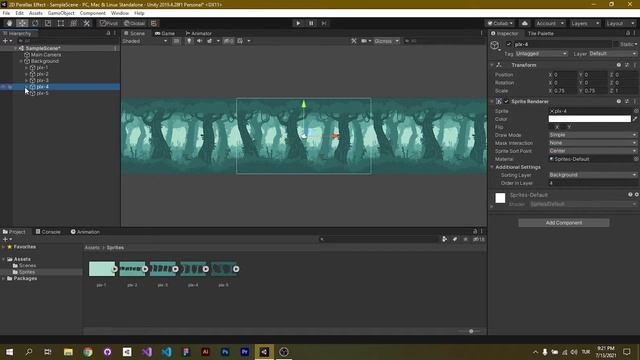
Task: Open the Account dropdown
Action: coord(549,23)
